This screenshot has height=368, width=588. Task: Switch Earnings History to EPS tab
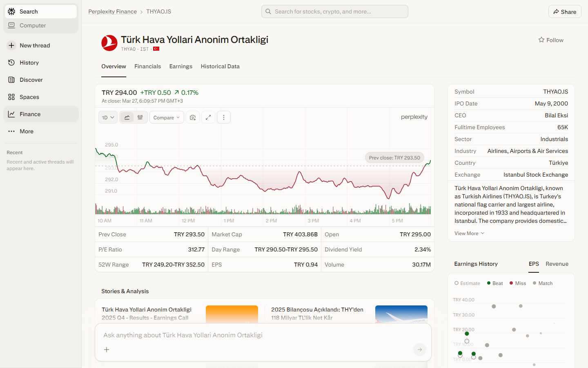tap(534, 264)
